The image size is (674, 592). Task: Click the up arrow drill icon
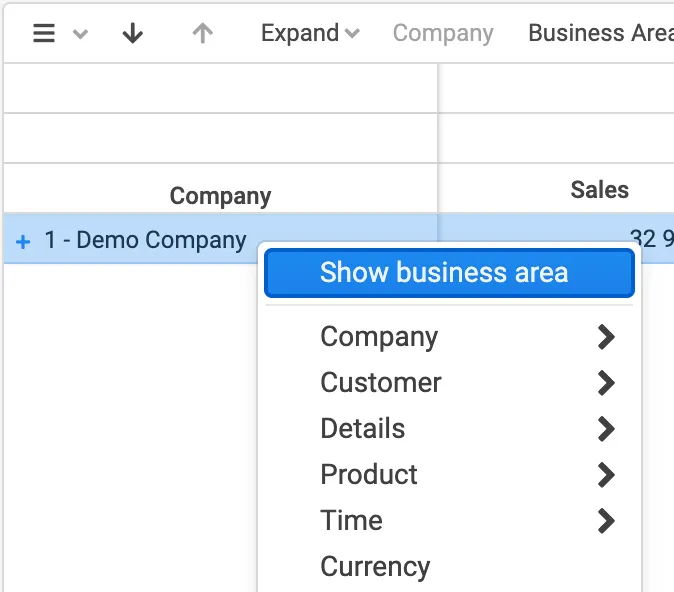tap(202, 33)
